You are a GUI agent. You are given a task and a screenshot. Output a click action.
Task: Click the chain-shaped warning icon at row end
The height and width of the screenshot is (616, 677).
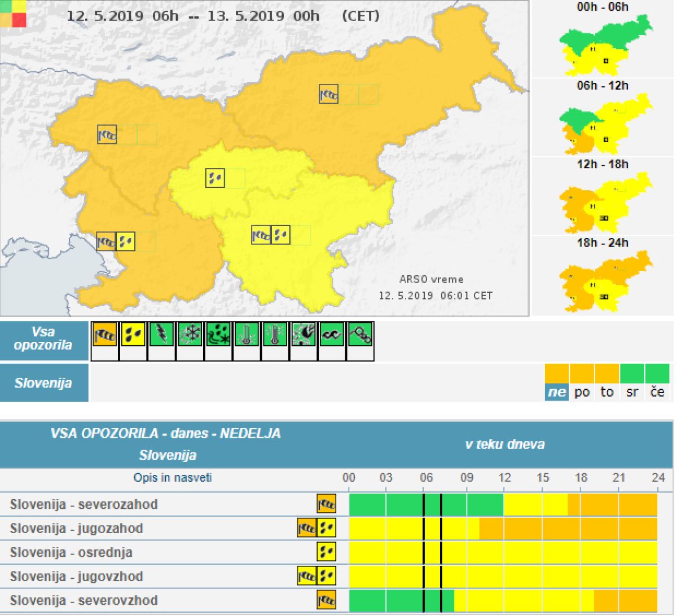(x=360, y=335)
